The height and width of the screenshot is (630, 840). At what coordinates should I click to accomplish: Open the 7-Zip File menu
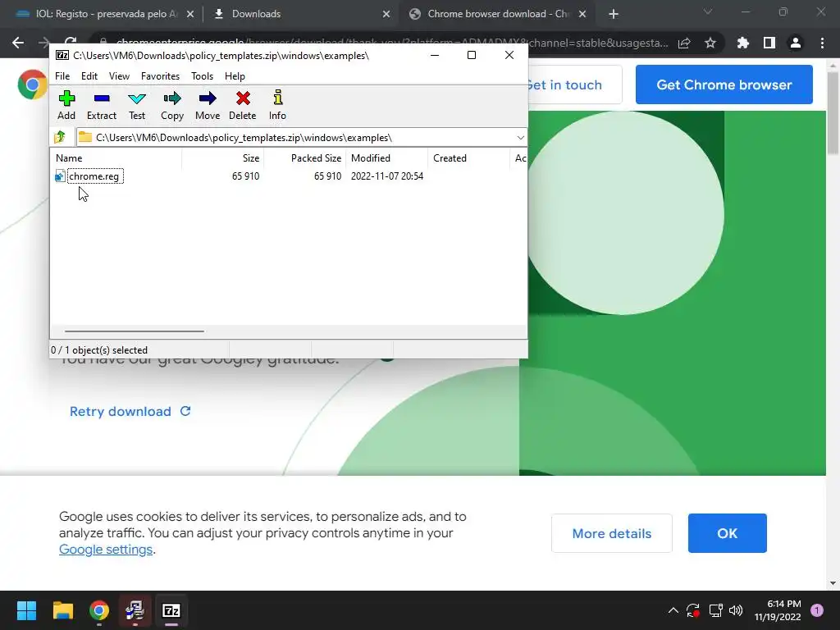[62, 76]
